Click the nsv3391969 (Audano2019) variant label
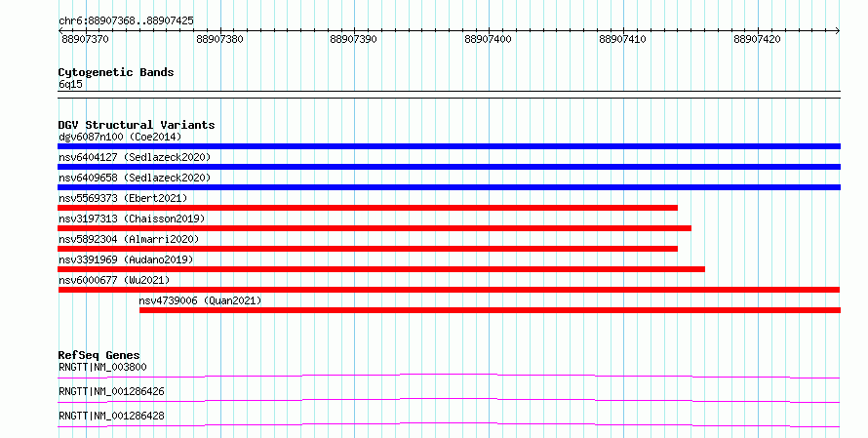 [x=126, y=259]
